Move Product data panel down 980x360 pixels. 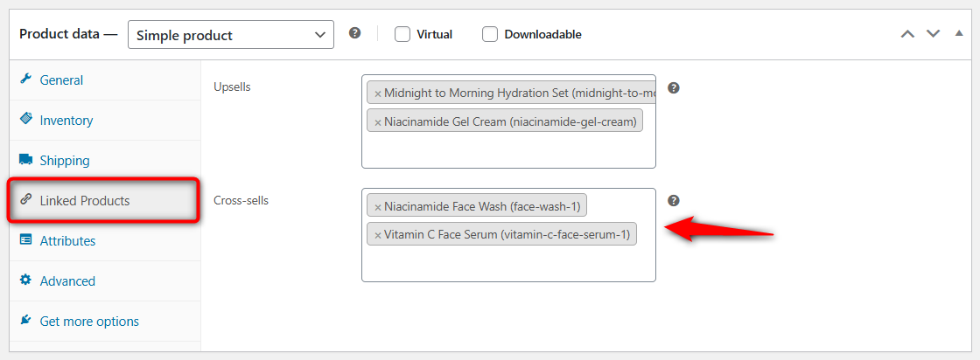pyautogui.click(x=933, y=34)
